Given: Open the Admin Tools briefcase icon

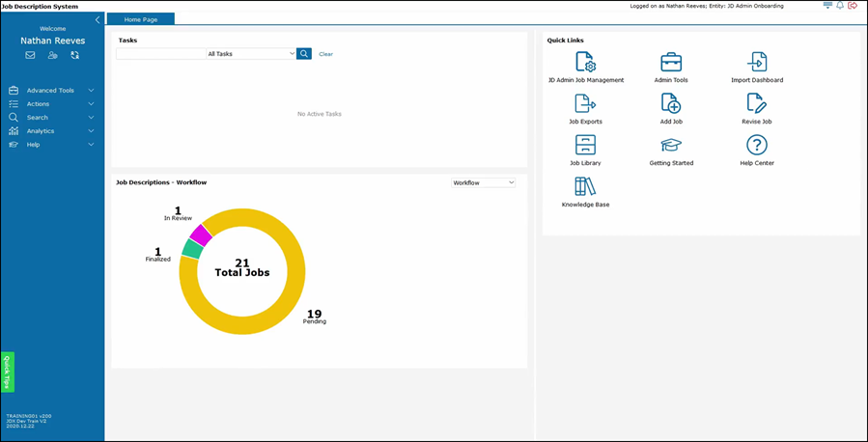Looking at the screenshot, I should (670, 63).
